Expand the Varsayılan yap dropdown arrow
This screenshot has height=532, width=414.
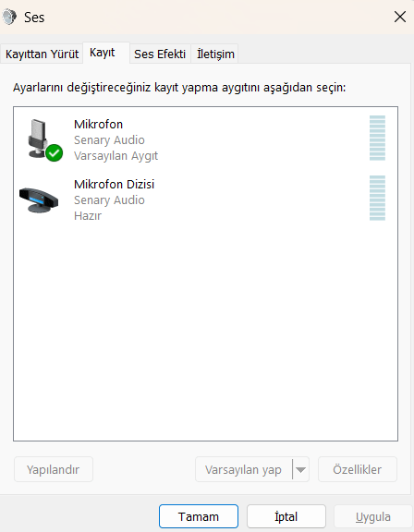tap(300, 469)
